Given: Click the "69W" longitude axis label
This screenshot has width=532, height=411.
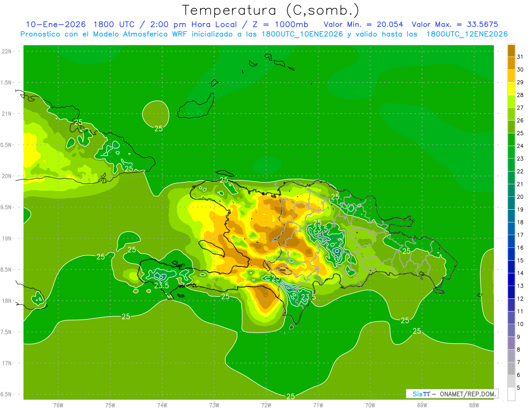Looking at the screenshot, I should point(422,405).
